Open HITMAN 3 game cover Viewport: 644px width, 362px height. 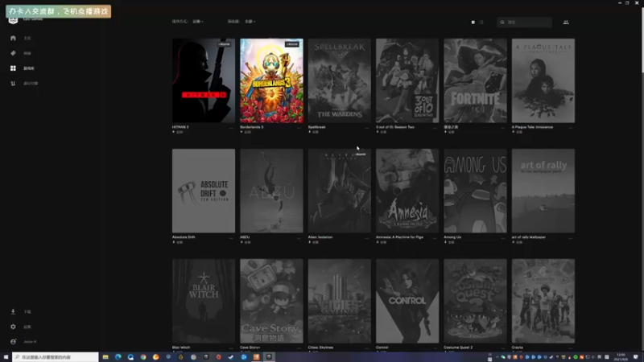point(204,80)
